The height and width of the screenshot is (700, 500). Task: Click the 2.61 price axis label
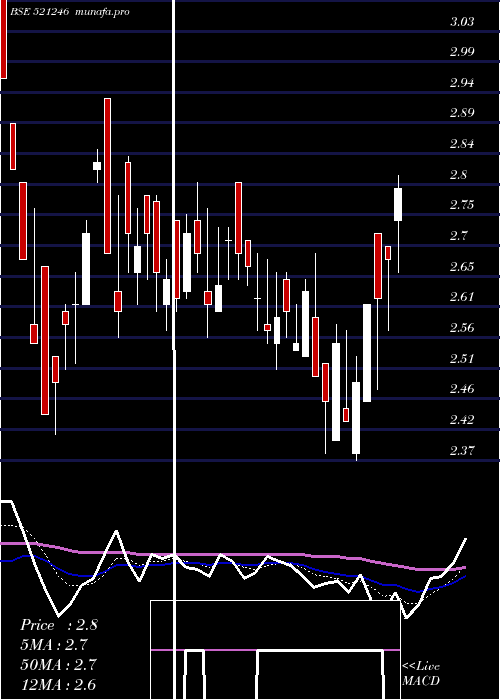coord(462,296)
